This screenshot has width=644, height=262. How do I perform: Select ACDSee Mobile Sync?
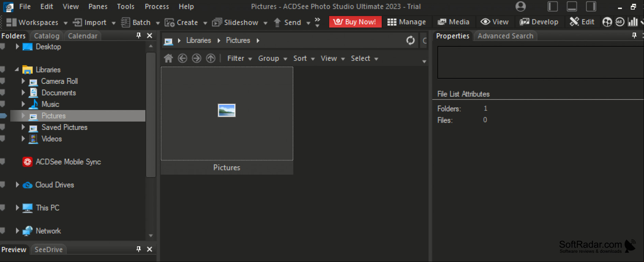tap(68, 162)
